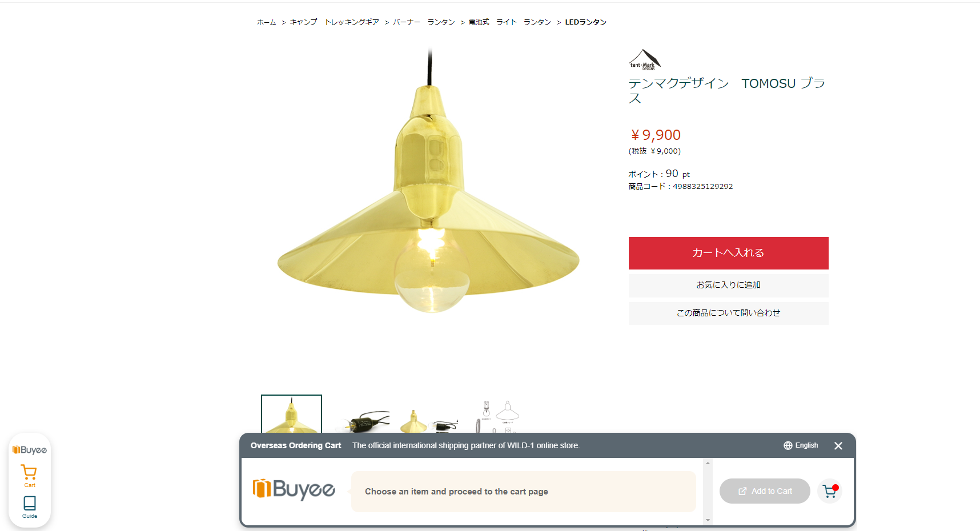Click the tent-Mark Designs brand logo

click(x=645, y=59)
